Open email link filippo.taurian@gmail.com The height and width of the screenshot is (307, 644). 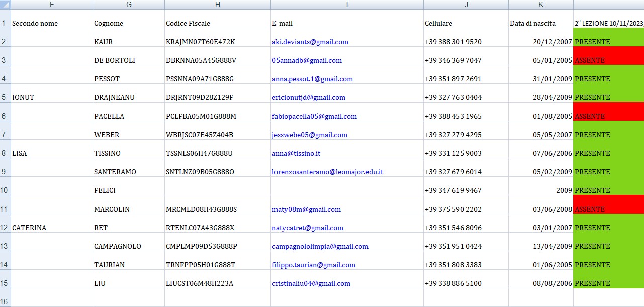coord(314,265)
